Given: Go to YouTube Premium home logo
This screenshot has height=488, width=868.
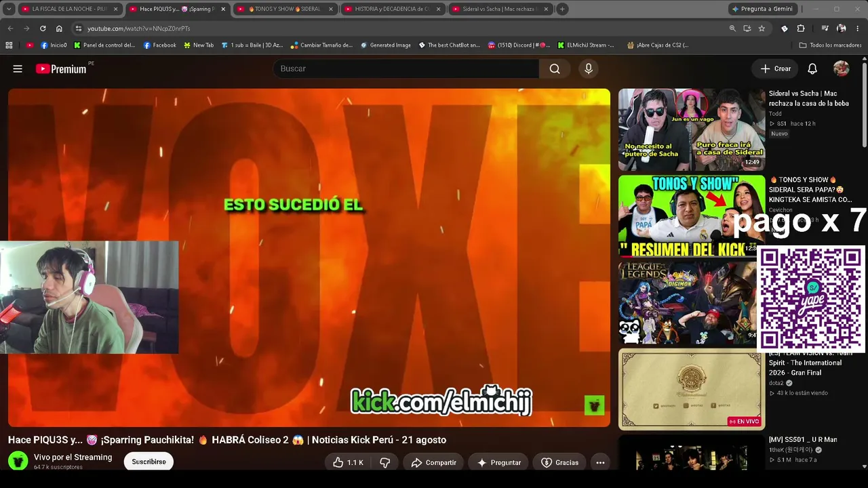Looking at the screenshot, I should click(x=61, y=68).
